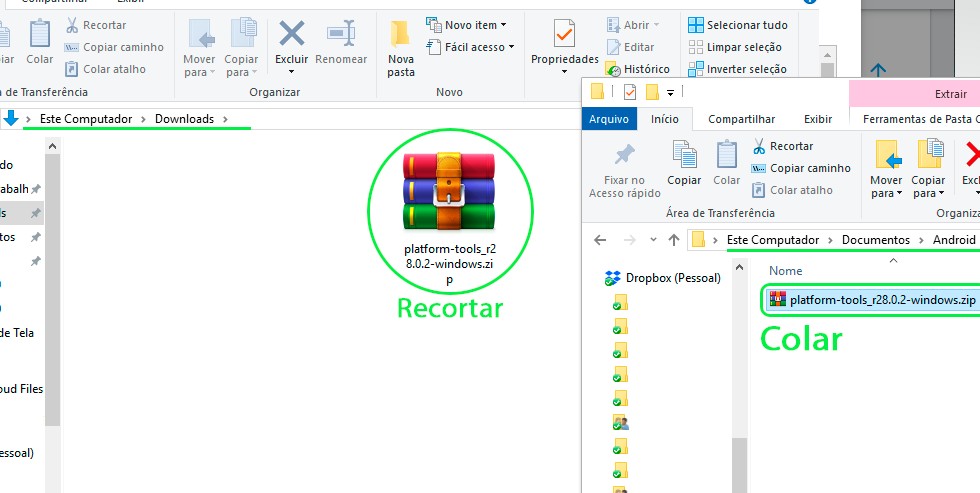Viewport: 980px width, 493px height.
Task: Click Fixar no Acesso rápido pin icon
Action: pos(625,156)
